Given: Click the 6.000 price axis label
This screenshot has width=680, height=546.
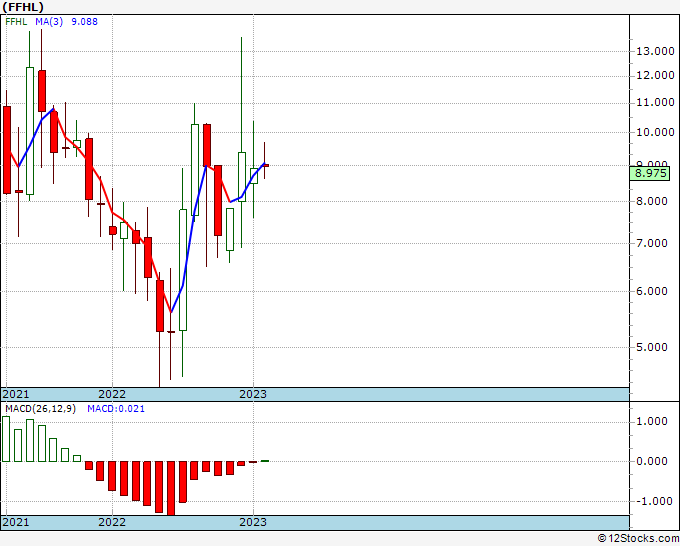Looking at the screenshot, I should click(x=651, y=291).
